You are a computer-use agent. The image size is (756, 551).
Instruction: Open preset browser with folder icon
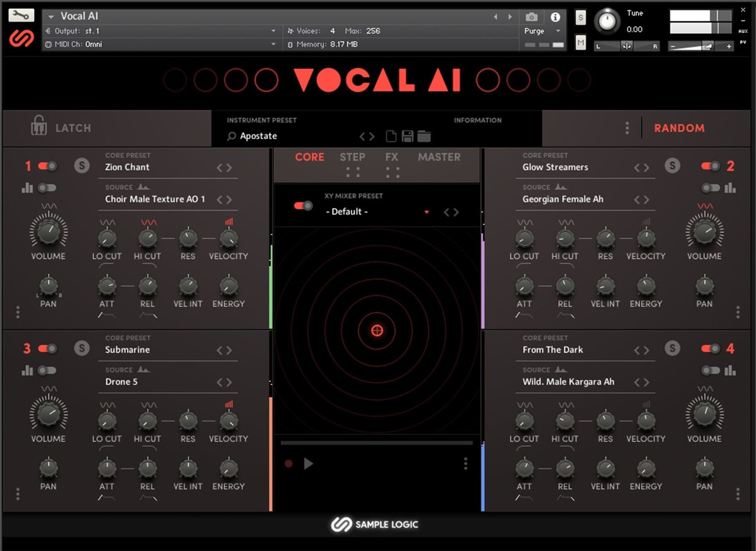[423, 136]
